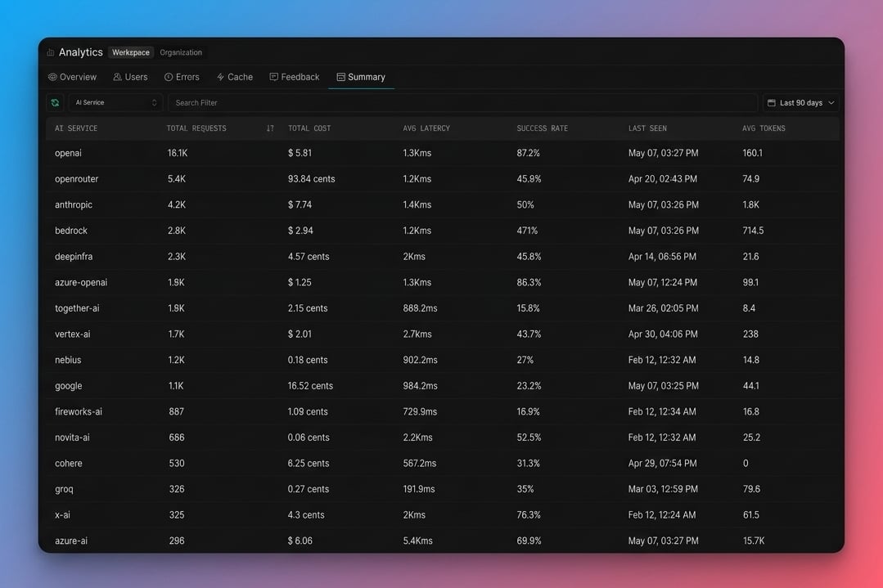
Task: Select the x-ai service name
Action: click(62, 515)
